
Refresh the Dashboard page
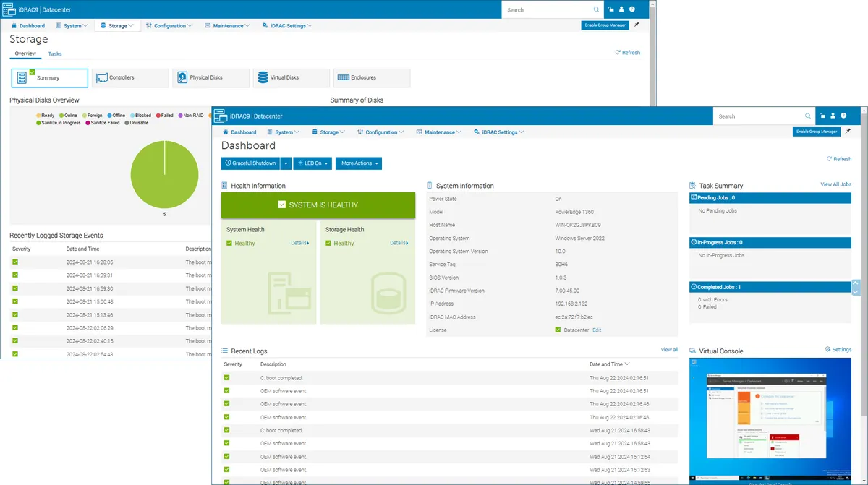point(839,159)
